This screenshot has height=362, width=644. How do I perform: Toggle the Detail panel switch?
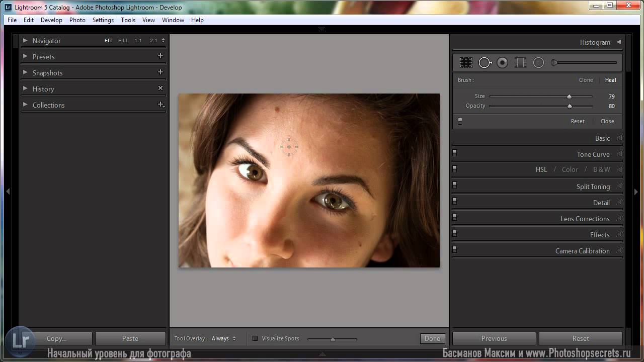pos(454,201)
